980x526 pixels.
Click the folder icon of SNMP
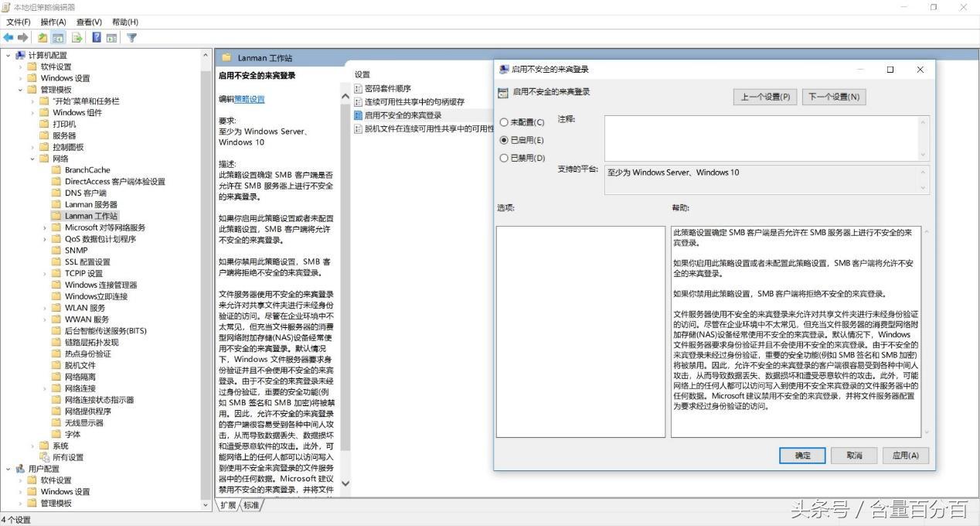pos(56,250)
